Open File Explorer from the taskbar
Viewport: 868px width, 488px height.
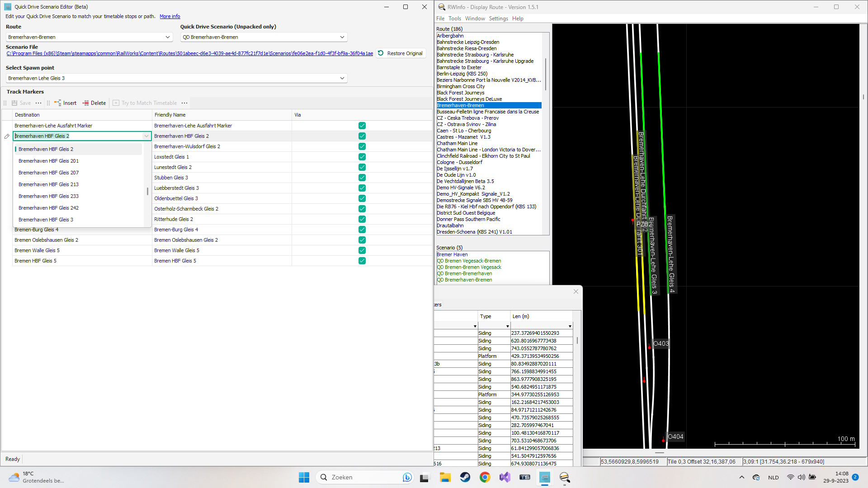pyautogui.click(x=445, y=477)
